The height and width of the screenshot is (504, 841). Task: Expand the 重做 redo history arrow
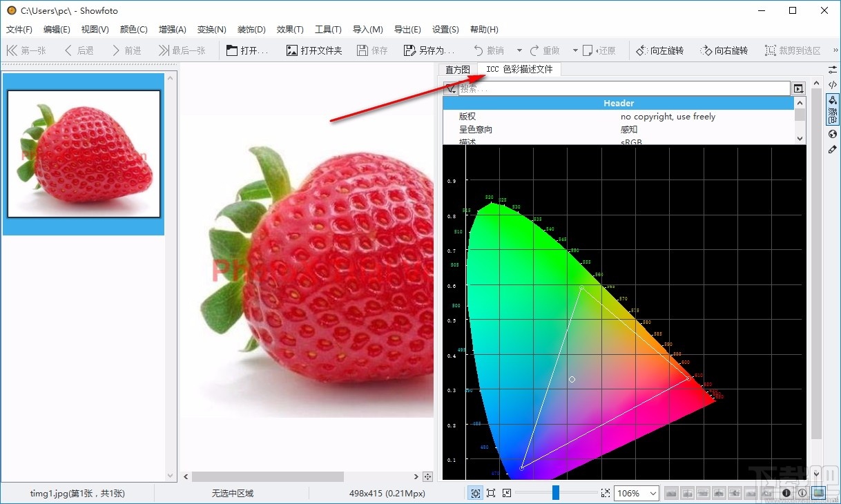coord(575,50)
